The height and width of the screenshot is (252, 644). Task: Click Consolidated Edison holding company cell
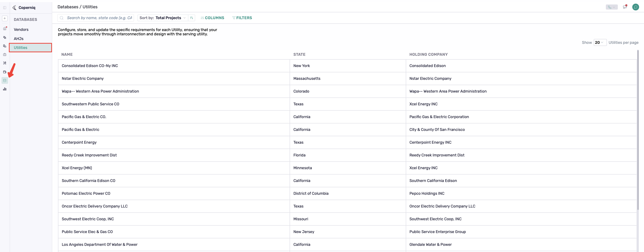coord(521,66)
